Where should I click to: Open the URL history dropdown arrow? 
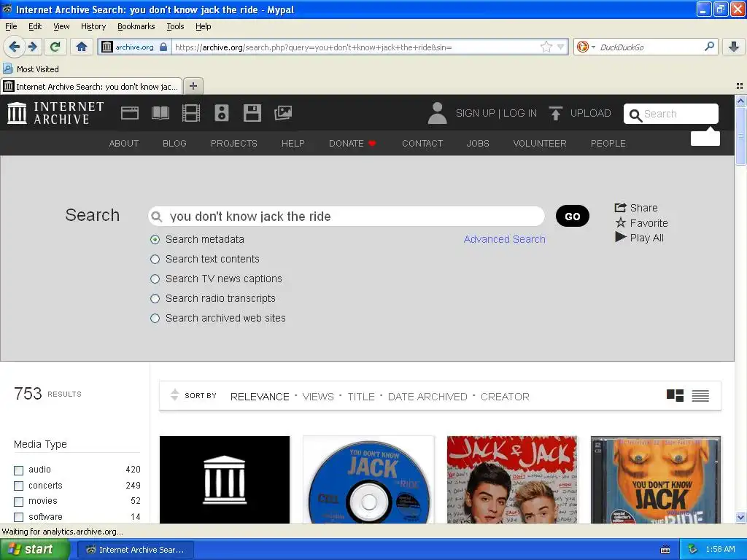point(561,47)
